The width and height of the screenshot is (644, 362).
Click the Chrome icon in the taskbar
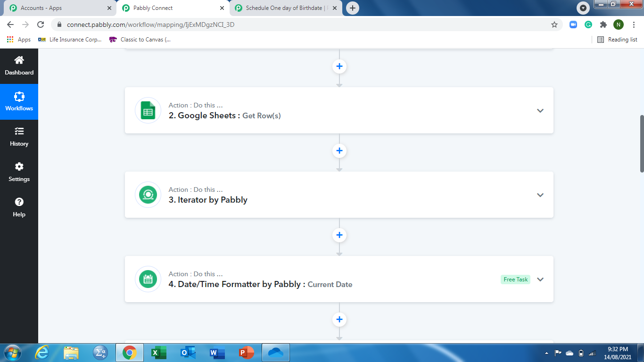tap(130, 353)
